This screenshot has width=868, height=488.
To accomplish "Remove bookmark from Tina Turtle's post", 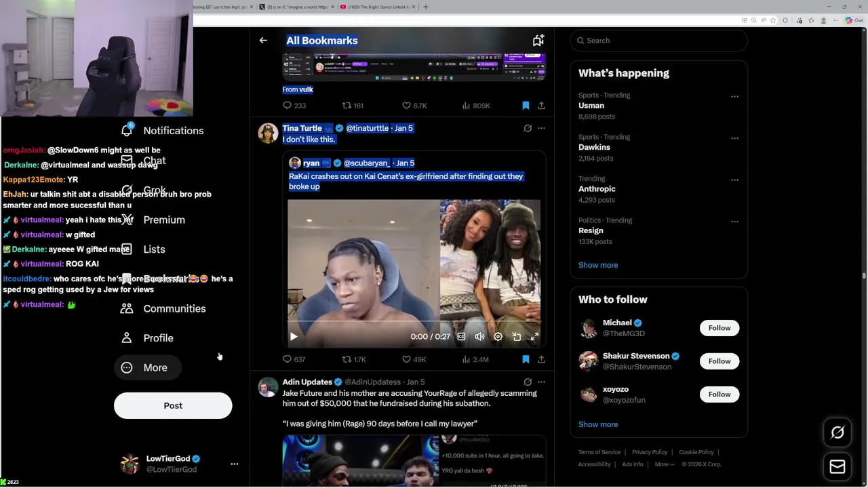I will (526, 359).
